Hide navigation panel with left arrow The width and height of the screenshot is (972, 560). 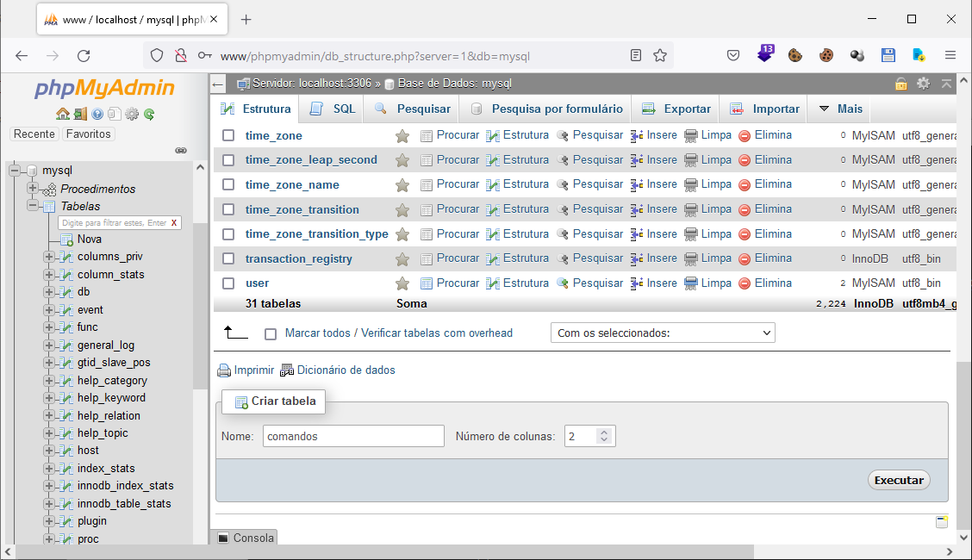[x=218, y=84]
